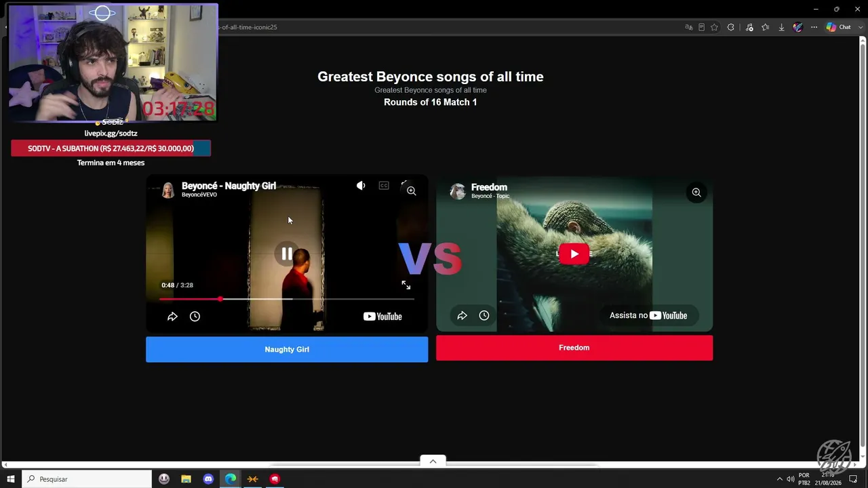Zoom into the Naughty Girl video card
Viewport: 868px width, 488px height.
pyautogui.click(x=411, y=191)
